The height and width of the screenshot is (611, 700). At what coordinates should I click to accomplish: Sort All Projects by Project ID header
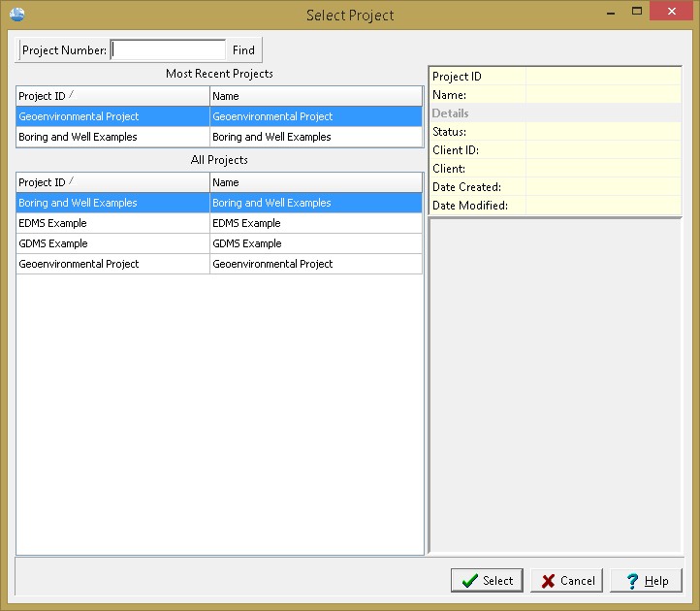(x=112, y=182)
